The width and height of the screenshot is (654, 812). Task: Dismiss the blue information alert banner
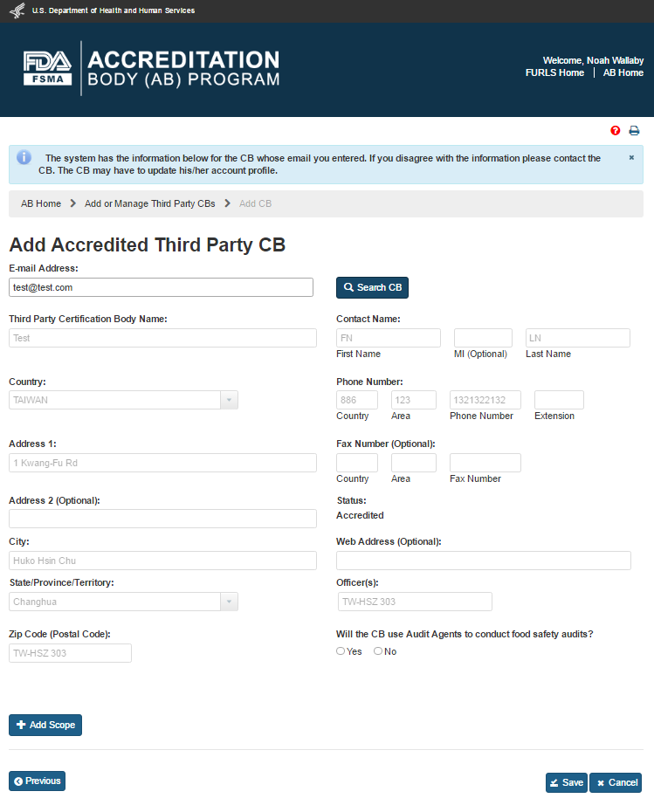tap(631, 158)
